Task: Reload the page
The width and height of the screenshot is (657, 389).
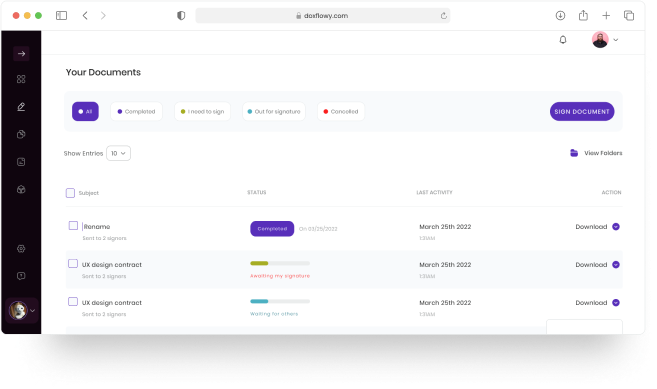Action: pyautogui.click(x=443, y=16)
